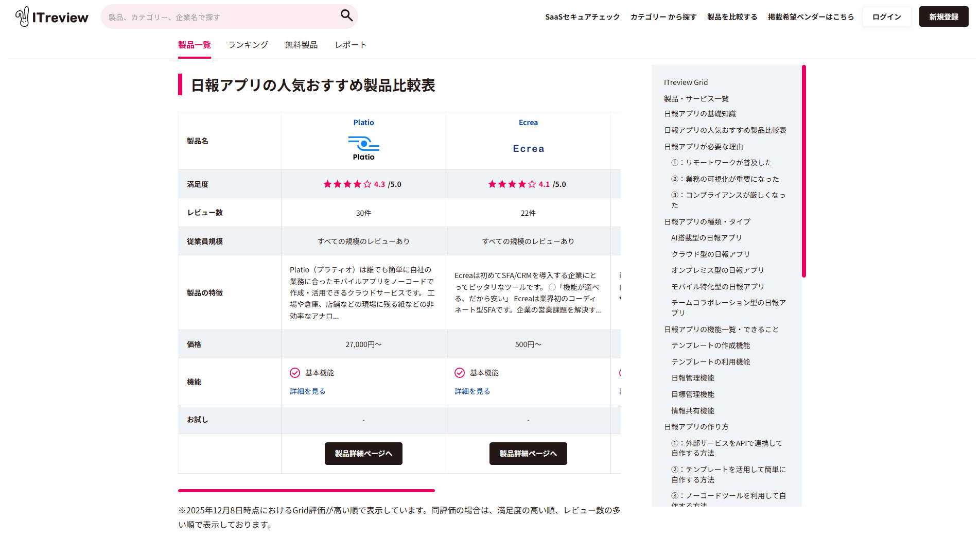Click Platio's review count 30件
980x536 pixels.
(363, 213)
